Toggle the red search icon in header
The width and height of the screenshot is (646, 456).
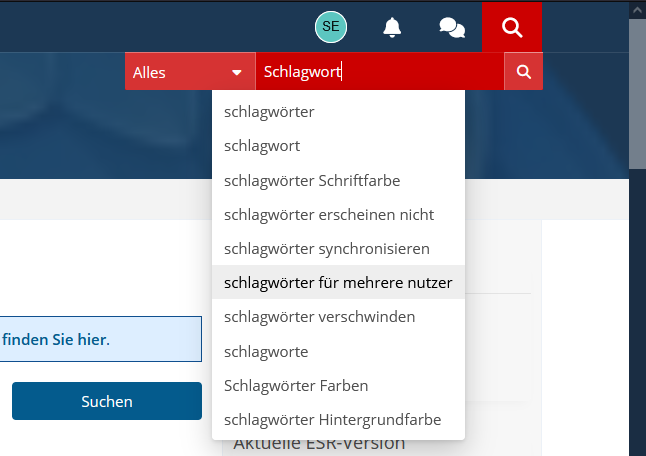tap(512, 27)
